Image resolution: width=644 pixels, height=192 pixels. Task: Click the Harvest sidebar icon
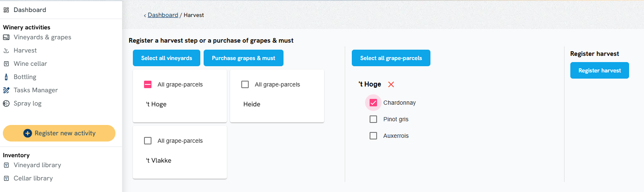pyautogui.click(x=6, y=50)
